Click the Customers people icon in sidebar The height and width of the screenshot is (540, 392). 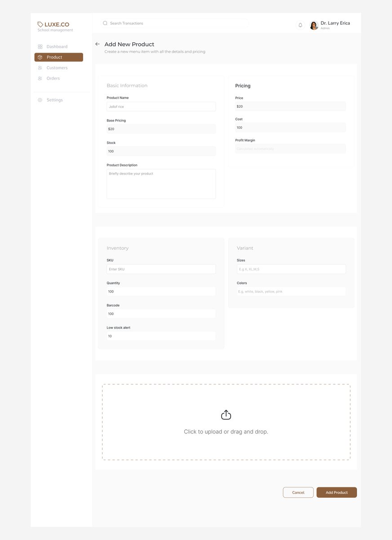coord(40,68)
